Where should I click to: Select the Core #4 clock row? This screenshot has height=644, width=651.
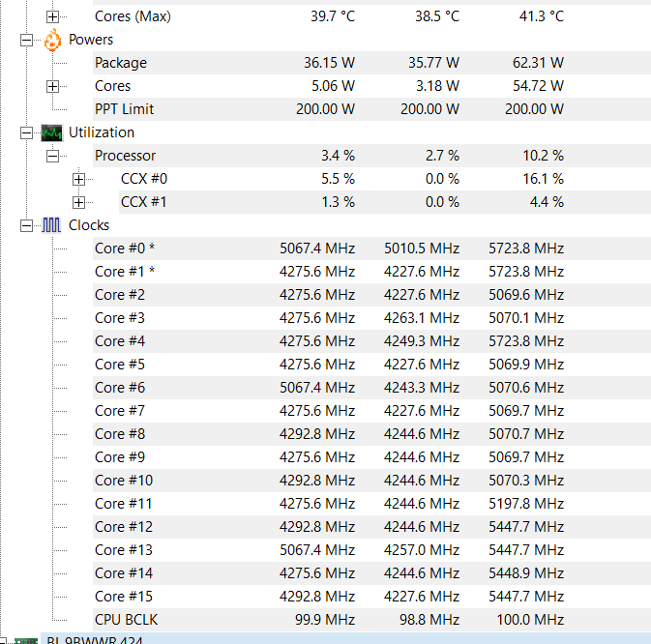[371, 342]
